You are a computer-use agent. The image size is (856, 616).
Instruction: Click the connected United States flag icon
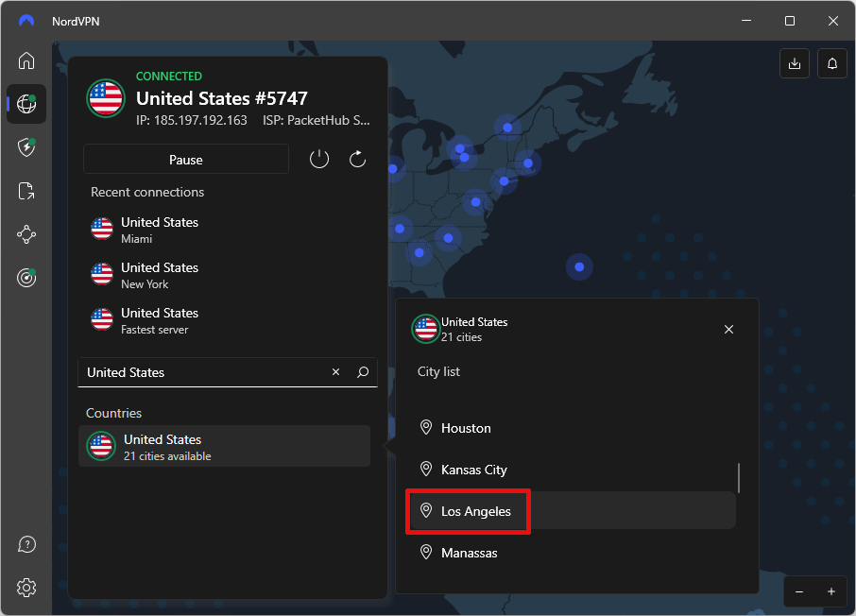[106, 98]
